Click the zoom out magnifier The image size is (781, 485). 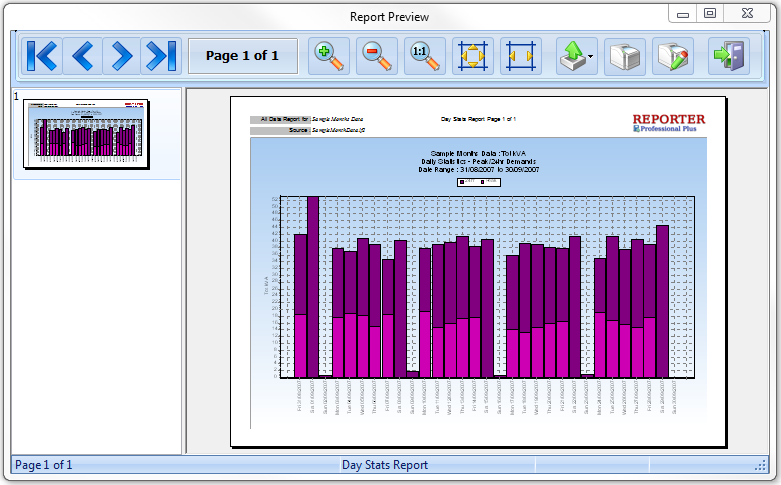point(377,56)
